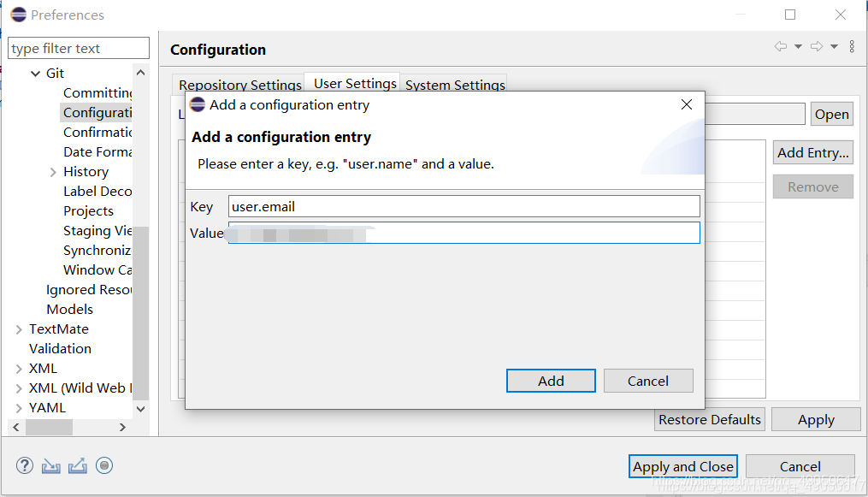Image resolution: width=868 pixels, height=497 pixels.
Task: Switch to Repository Settings tab
Action: (239, 85)
